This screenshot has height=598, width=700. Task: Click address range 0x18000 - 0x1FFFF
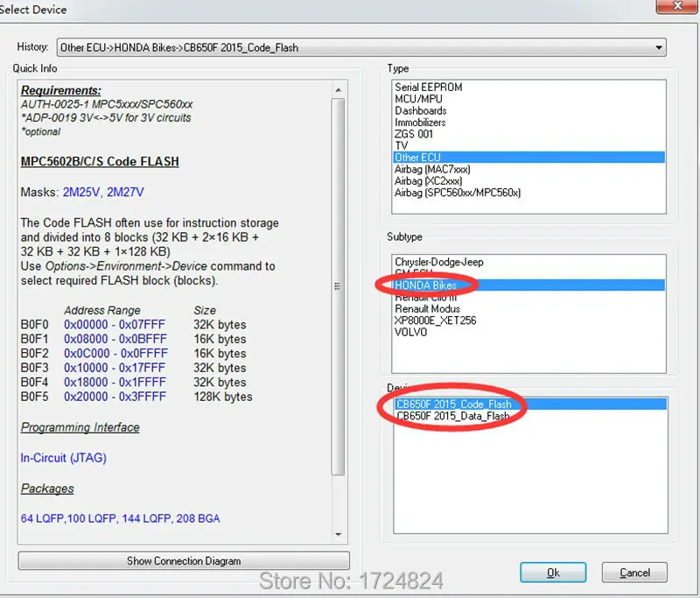click(x=115, y=383)
